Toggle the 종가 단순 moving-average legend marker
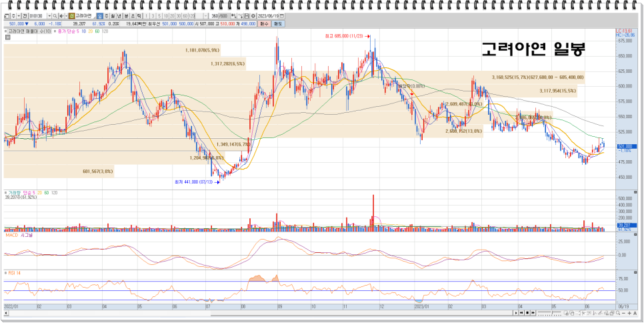The width and height of the screenshot is (644, 323). (x=55, y=31)
